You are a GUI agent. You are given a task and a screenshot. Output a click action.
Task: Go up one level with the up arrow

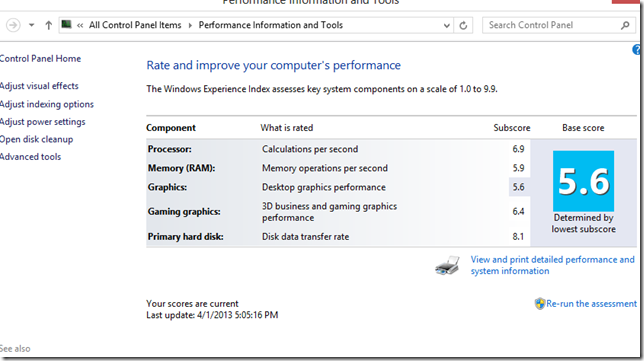coord(48,25)
